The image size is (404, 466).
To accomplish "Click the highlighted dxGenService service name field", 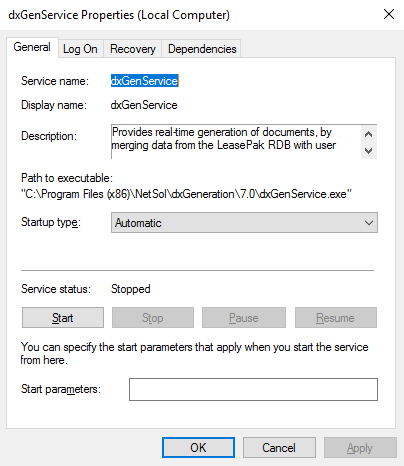I will pos(145,81).
